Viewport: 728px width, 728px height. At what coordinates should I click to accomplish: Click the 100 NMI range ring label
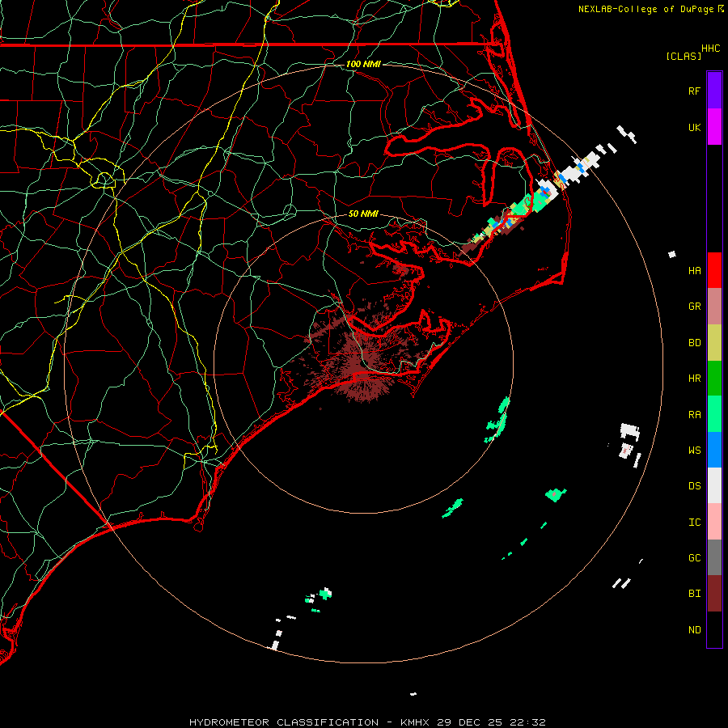[x=363, y=64]
